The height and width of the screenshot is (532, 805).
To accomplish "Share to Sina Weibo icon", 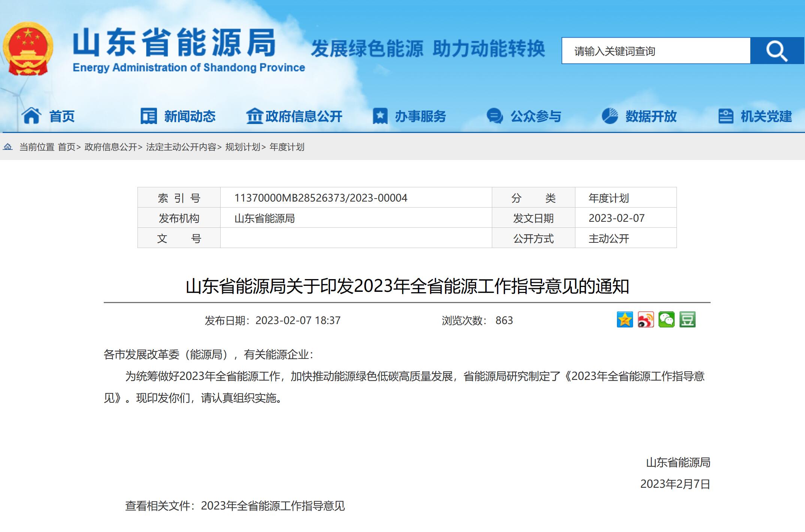I will (x=646, y=320).
